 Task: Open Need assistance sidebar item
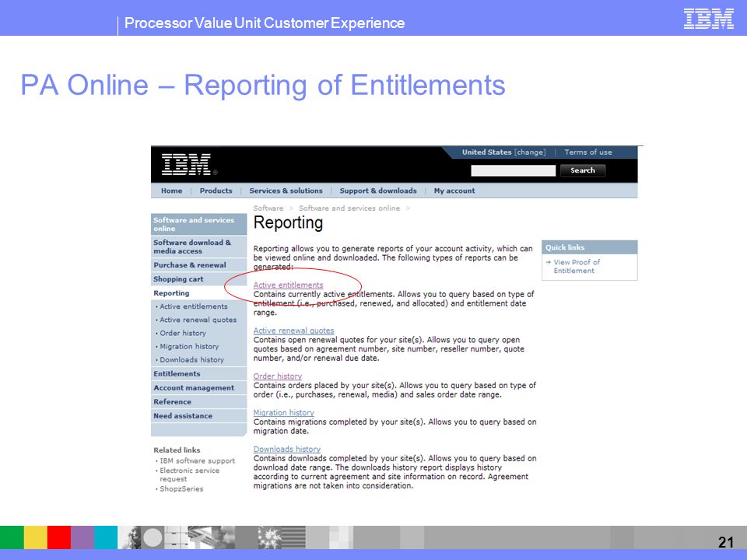coord(198,415)
